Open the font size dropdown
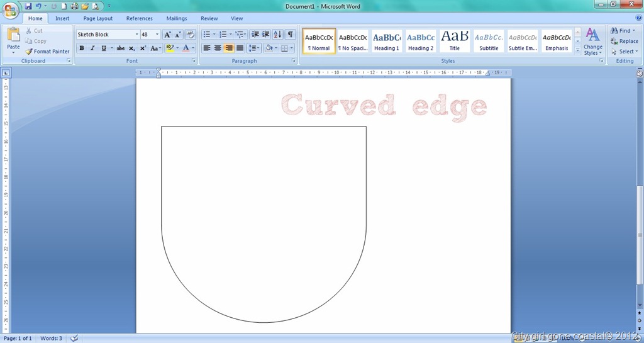This screenshot has height=343, width=644. [x=157, y=35]
